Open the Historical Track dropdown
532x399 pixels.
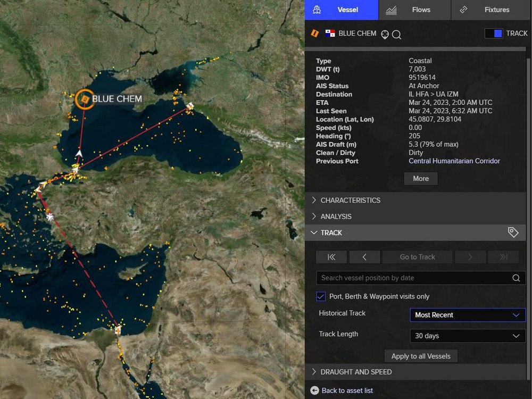[x=467, y=315]
